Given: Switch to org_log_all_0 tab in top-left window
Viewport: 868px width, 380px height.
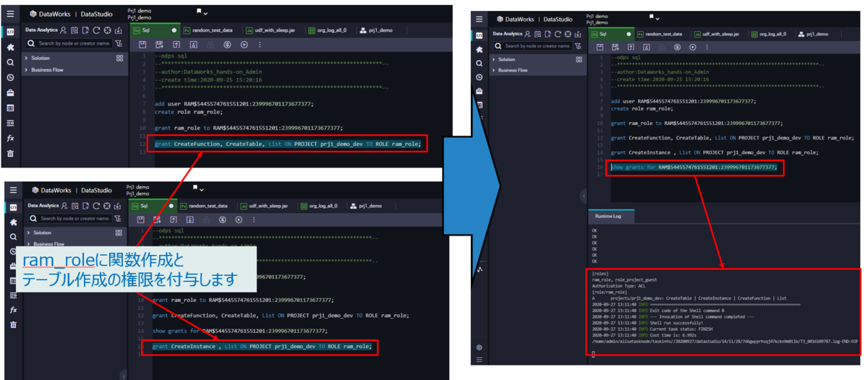Looking at the screenshot, I should [328, 31].
